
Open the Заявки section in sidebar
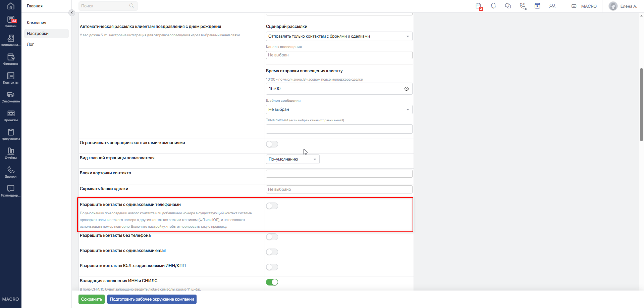click(11, 22)
